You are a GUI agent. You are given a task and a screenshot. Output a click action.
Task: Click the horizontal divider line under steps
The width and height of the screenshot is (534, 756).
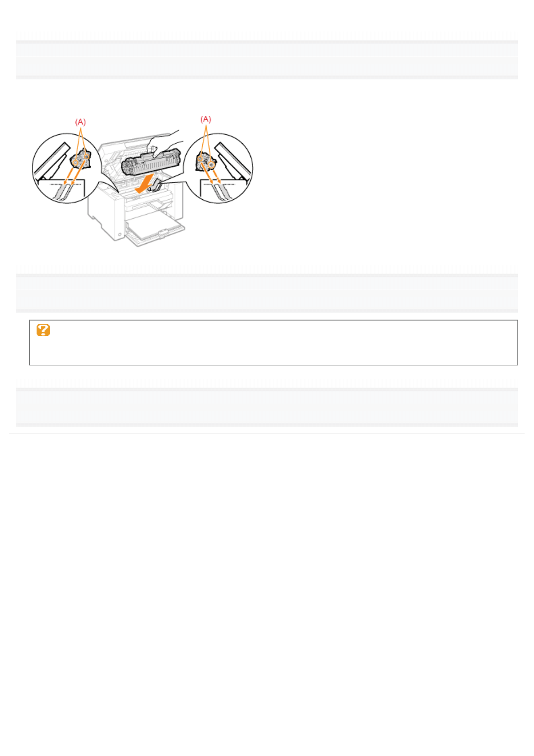(267, 434)
